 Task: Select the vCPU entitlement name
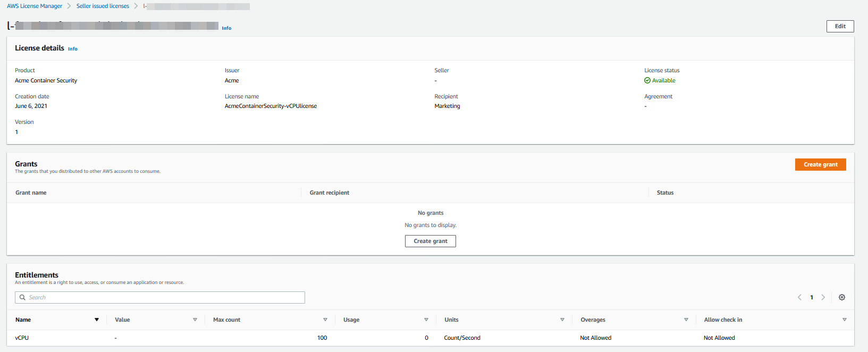coord(22,338)
